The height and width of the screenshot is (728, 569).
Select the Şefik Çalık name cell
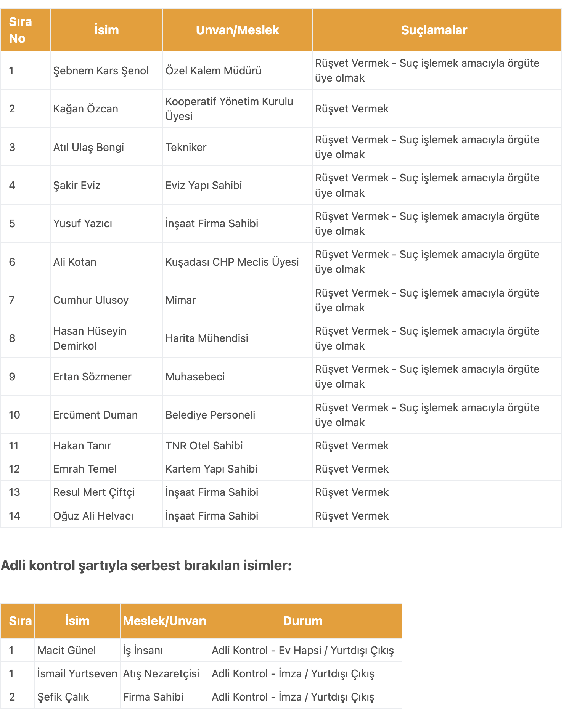(77, 697)
